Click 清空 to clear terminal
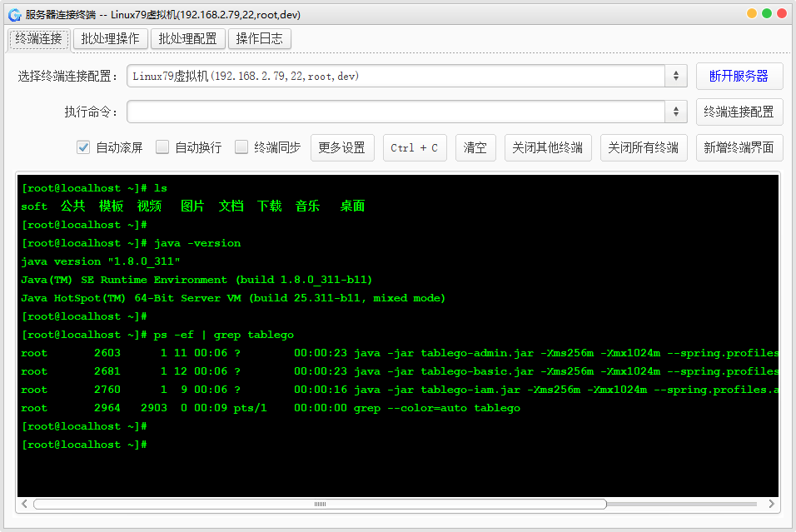 coord(475,147)
